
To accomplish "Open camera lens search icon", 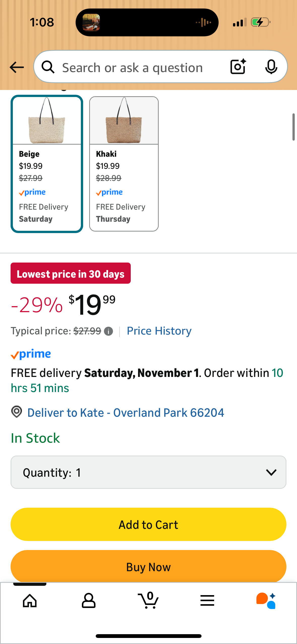I will click(x=238, y=67).
